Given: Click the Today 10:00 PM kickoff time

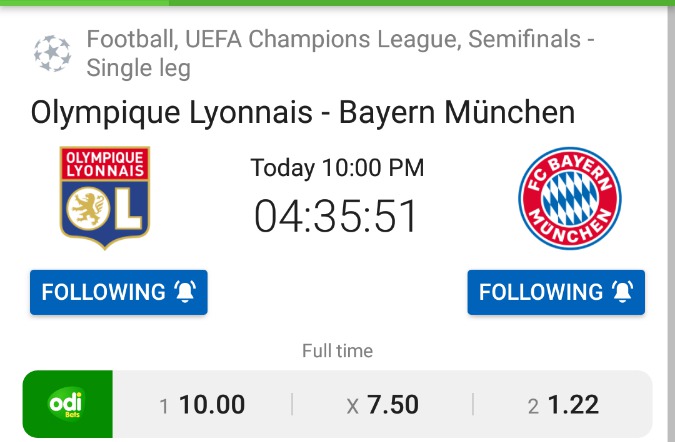Looking at the screenshot, I should 337,168.
